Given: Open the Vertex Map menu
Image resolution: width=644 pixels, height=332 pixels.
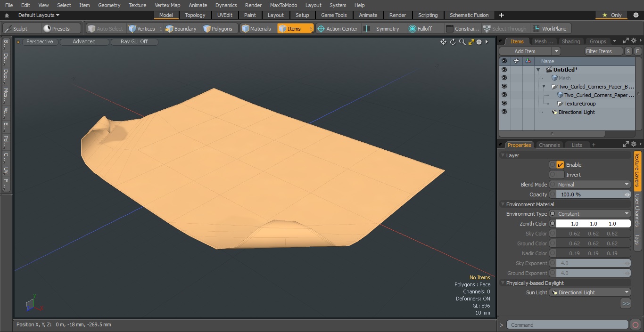Looking at the screenshot, I should 167,5.
